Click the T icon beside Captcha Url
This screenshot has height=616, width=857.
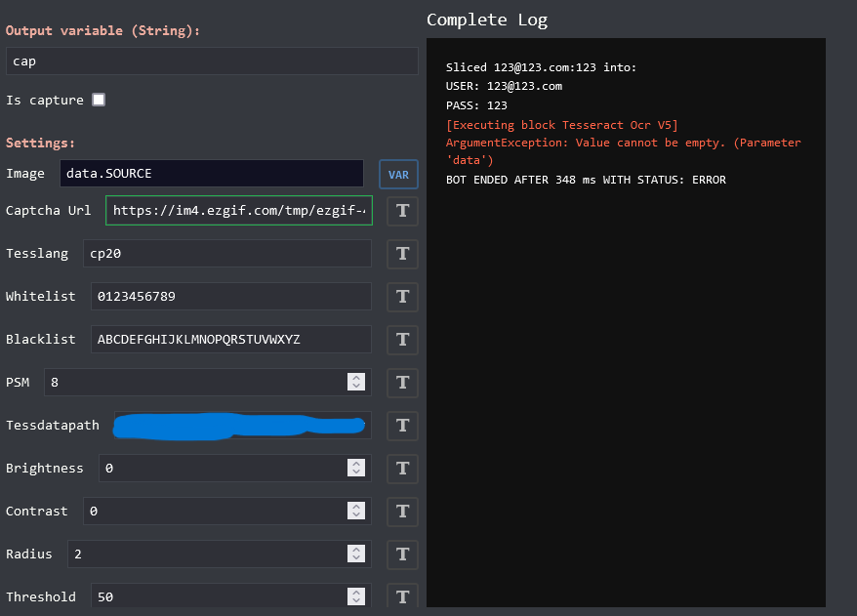(402, 211)
